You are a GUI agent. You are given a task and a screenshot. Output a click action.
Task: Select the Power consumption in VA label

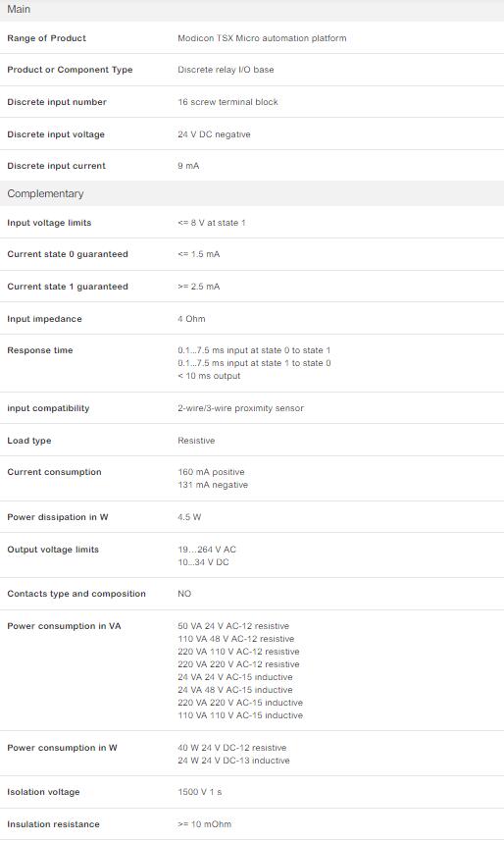point(64,626)
